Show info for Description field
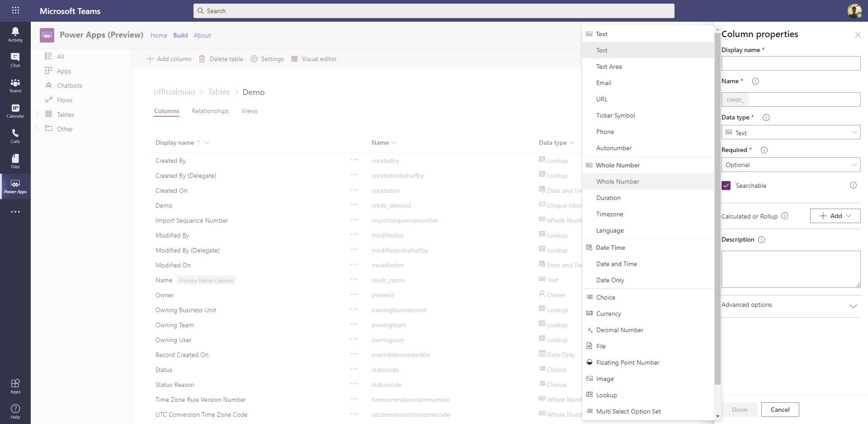Image resolution: width=868 pixels, height=424 pixels. pos(761,240)
